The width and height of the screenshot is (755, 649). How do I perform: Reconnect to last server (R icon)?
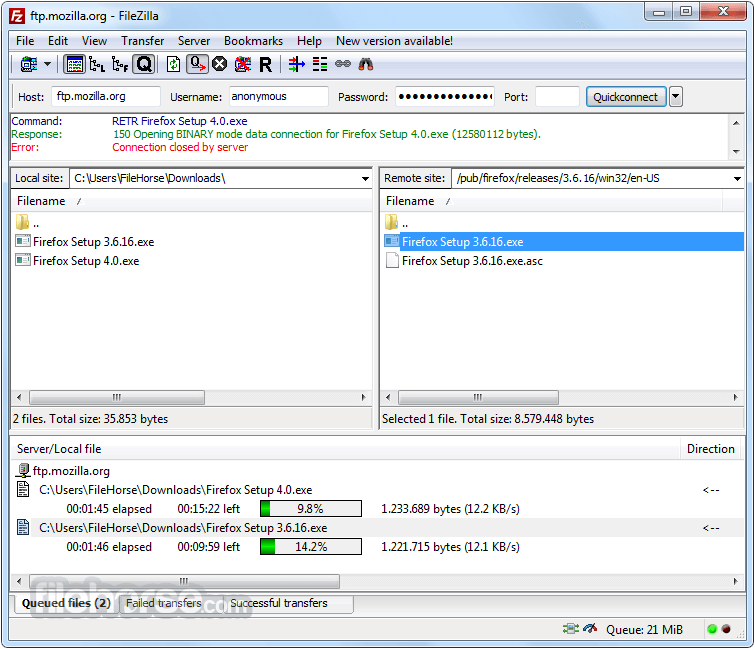click(265, 64)
